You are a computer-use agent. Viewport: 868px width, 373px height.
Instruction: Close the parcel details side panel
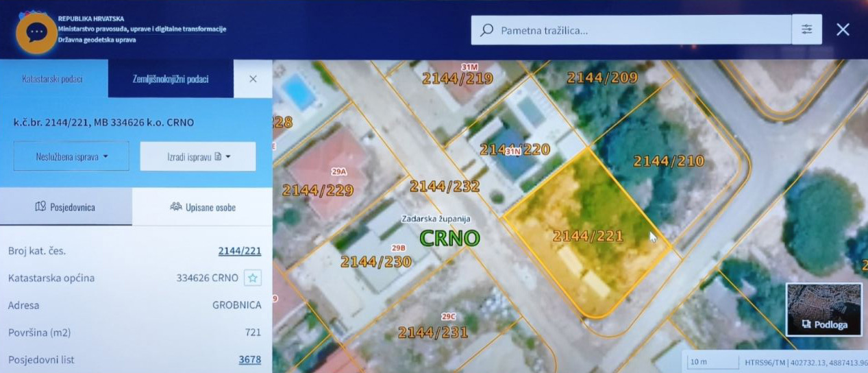[x=253, y=79]
